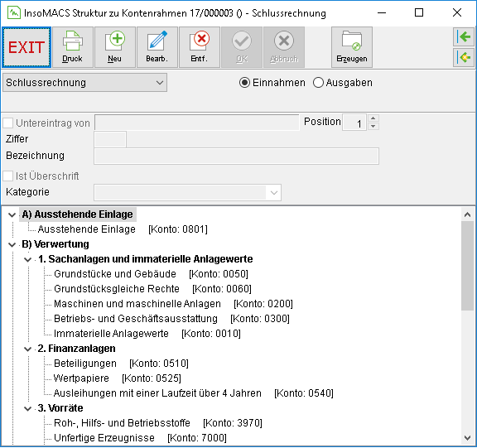Viewport: 477px width, 448px height.
Task: Collapse the 2. Finanzanlagen node
Action: click(x=27, y=349)
